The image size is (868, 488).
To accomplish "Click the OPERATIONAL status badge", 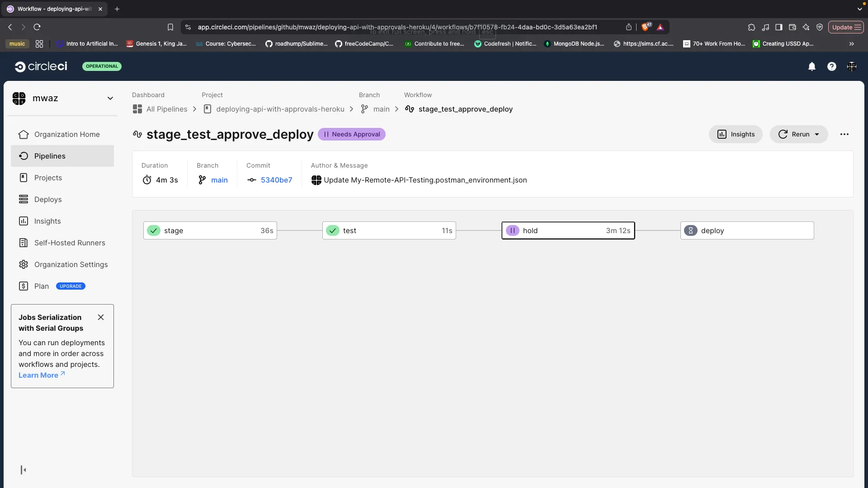I will 102,66.
